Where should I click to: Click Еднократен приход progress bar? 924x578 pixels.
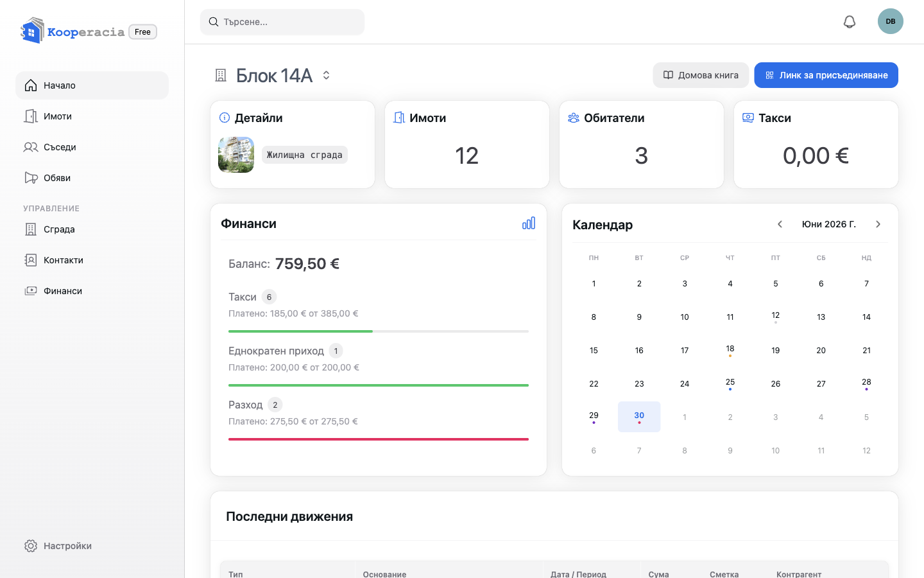(x=379, y=385)
